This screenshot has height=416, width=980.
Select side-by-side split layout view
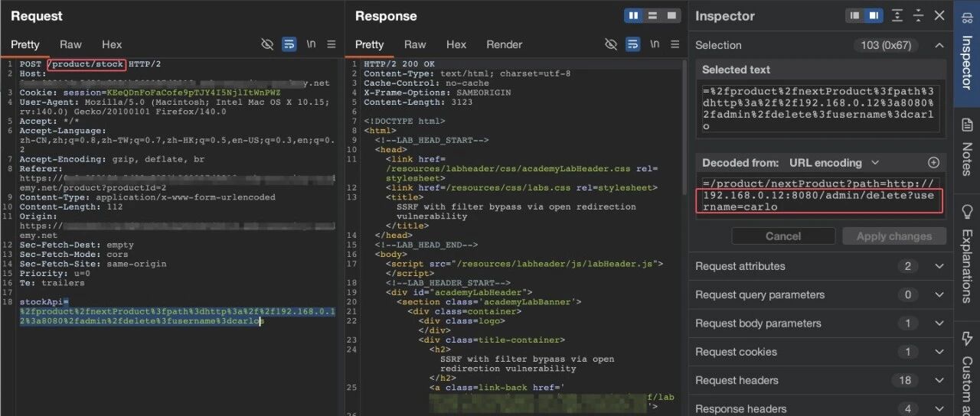click(634, 16)
